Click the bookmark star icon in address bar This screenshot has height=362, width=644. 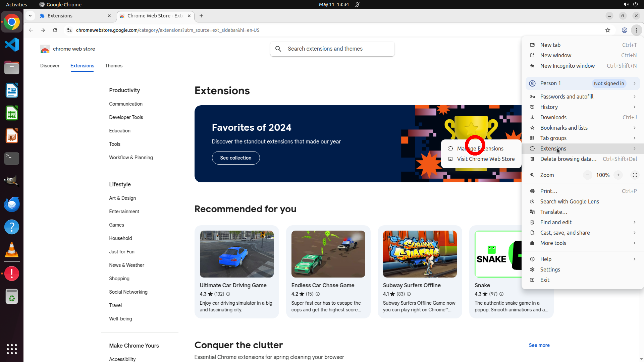607,30
